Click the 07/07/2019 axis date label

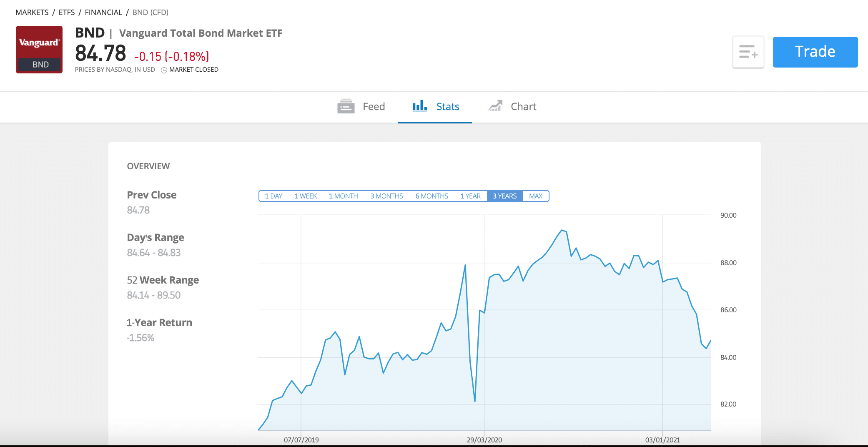[x=301, y=440]
